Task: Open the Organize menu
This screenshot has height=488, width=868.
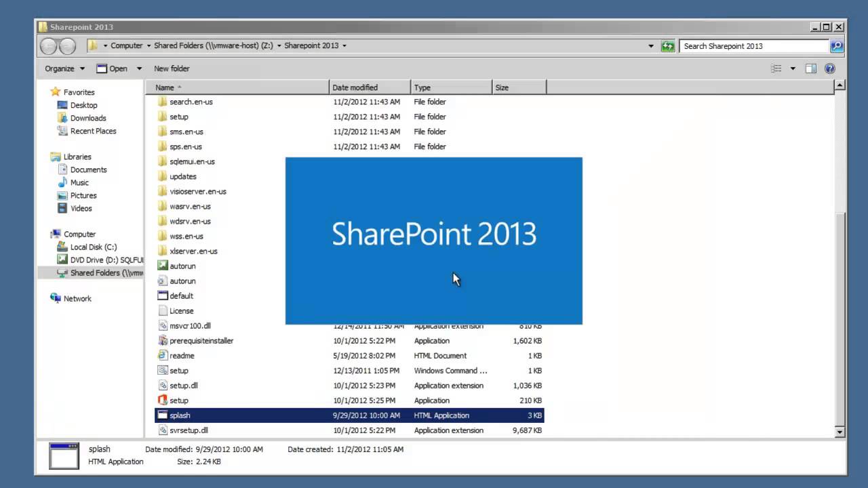Action: pyautogui.click(x=64, y=68)
